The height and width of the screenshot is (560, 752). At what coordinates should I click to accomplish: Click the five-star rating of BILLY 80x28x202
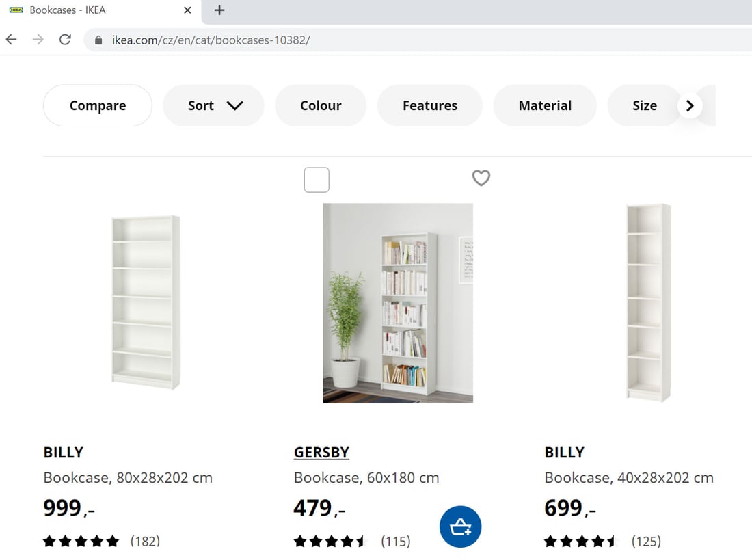click(81, 541)
